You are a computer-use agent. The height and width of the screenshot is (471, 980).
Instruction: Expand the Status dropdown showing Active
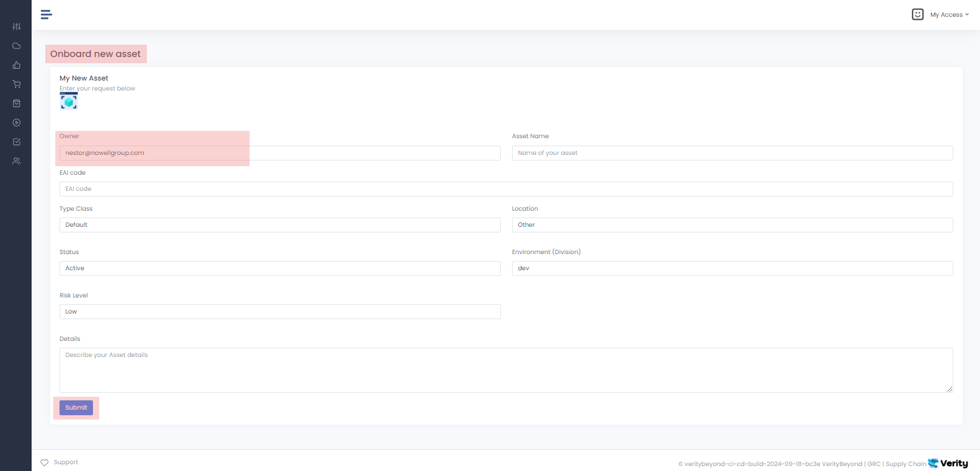280,268
